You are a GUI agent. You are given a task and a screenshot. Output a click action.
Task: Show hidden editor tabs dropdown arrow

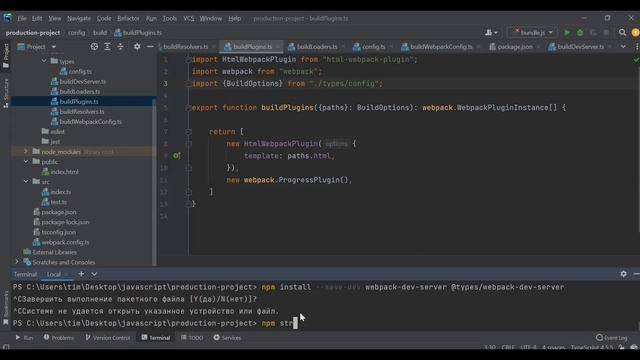[x=623, y=47]
